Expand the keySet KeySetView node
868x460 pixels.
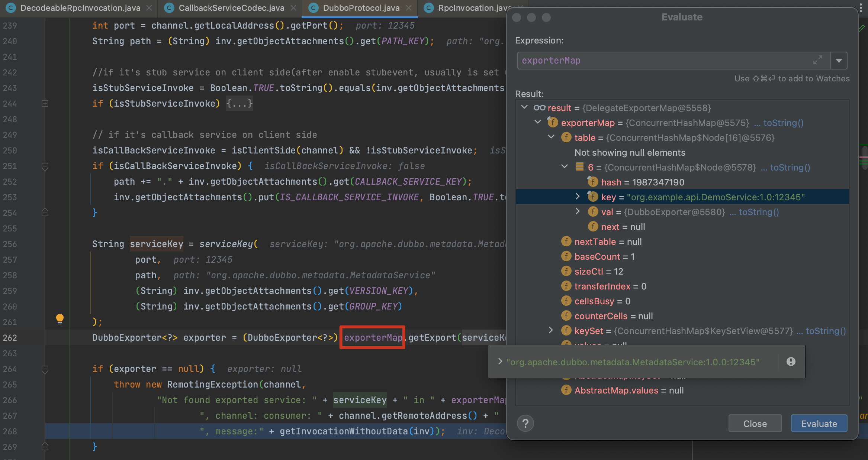(551, 330)
